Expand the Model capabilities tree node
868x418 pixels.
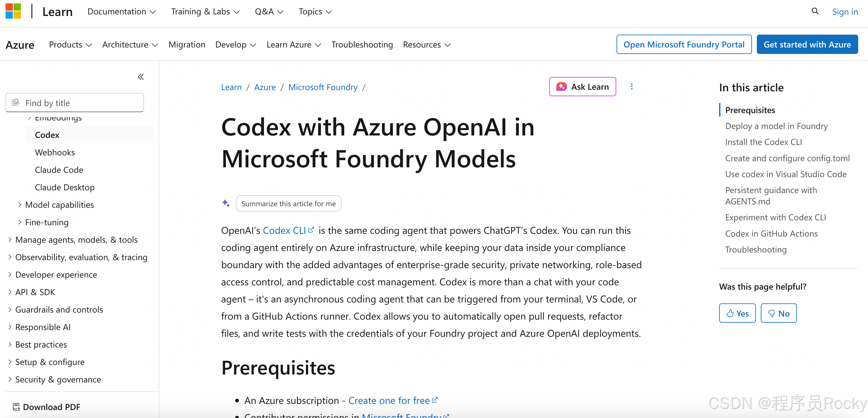coord(20,205)
